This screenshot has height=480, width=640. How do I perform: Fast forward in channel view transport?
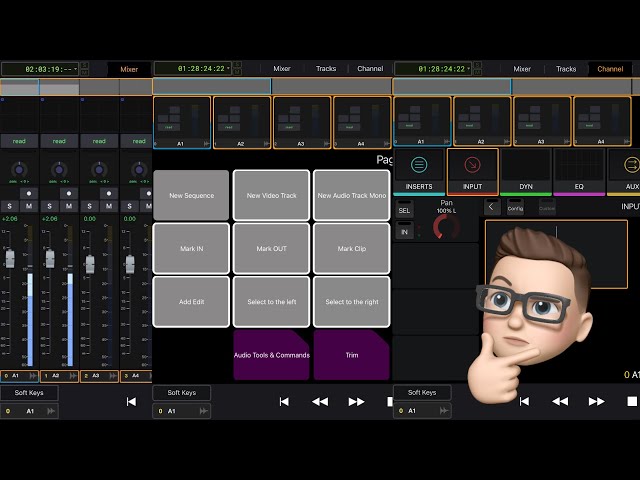click(596, 401)
